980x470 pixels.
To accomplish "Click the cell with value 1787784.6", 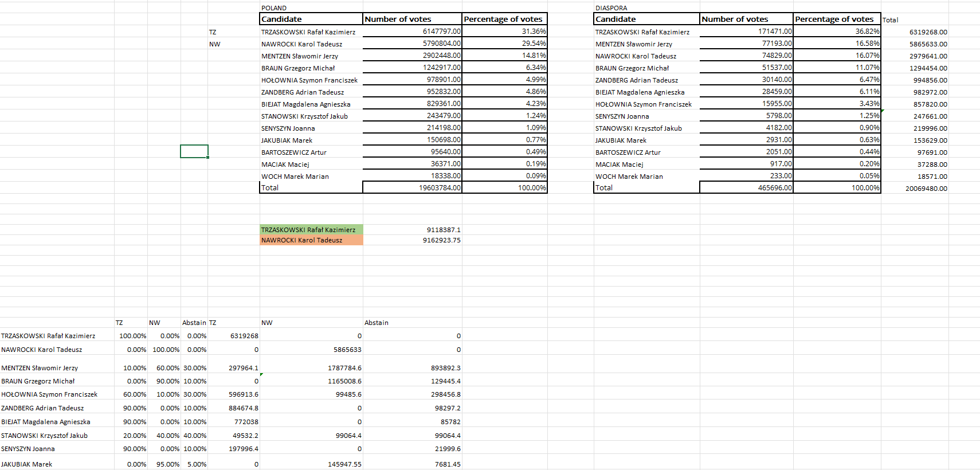I will point(344,368).
